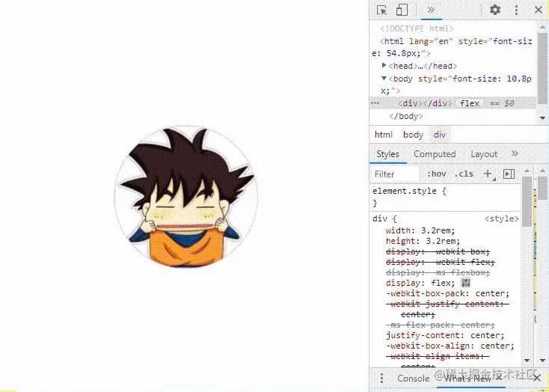Click the html breadcrumb

click(x=384, y=135)
